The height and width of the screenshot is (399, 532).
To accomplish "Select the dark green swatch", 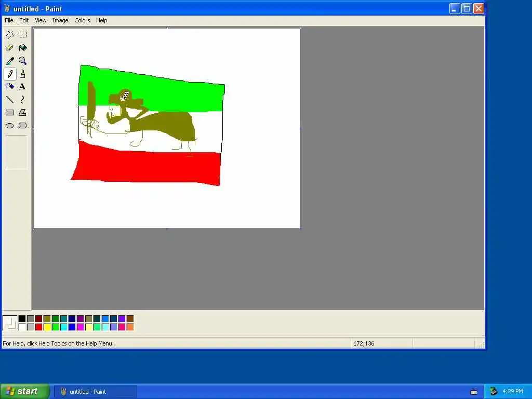I will (55, 318).
